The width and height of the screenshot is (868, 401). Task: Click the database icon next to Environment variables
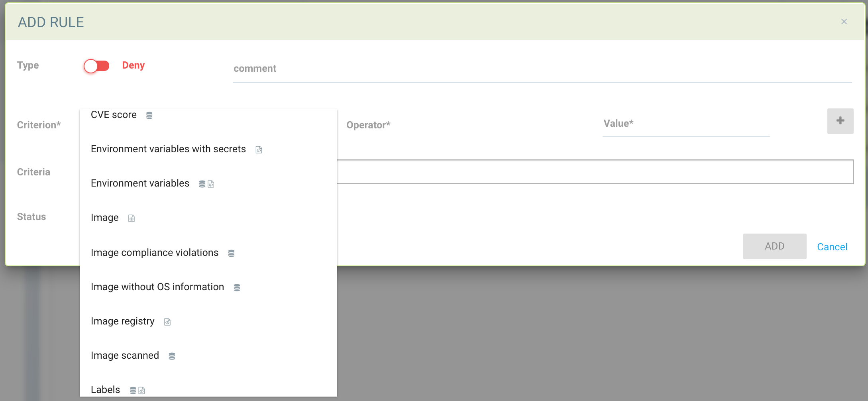tap(202, 184)
